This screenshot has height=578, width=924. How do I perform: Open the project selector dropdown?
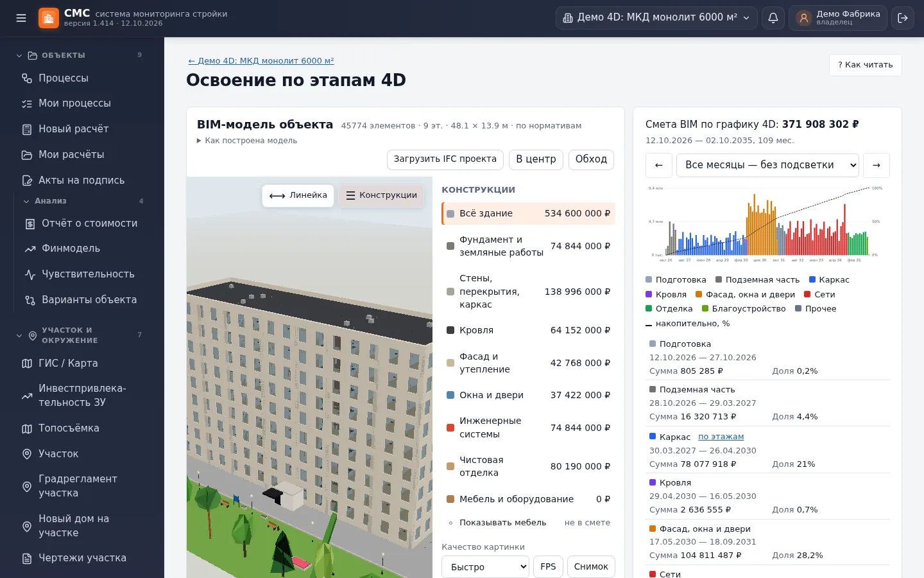(x=656, y=18)
